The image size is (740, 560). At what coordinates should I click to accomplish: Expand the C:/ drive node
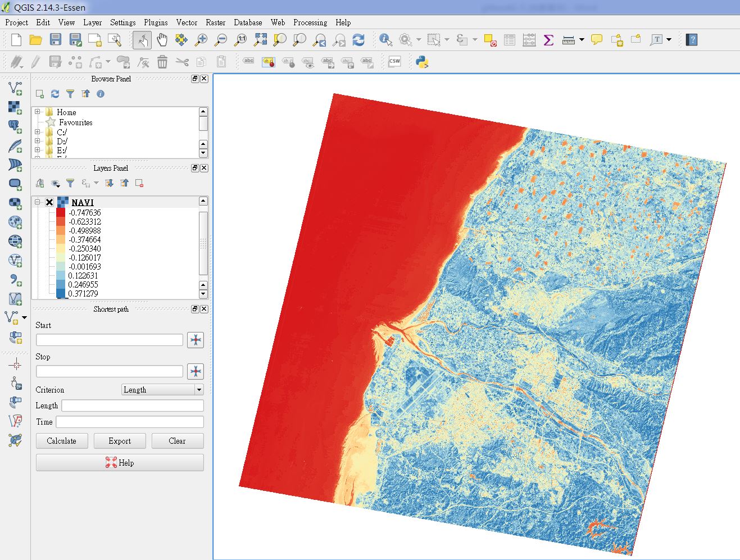coord(37,132)
